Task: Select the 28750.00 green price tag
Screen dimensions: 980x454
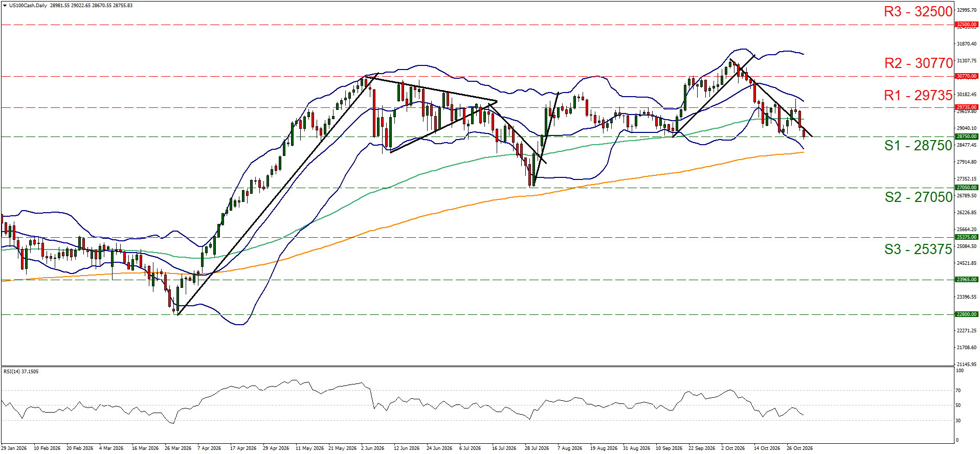Action: (967, 137)
